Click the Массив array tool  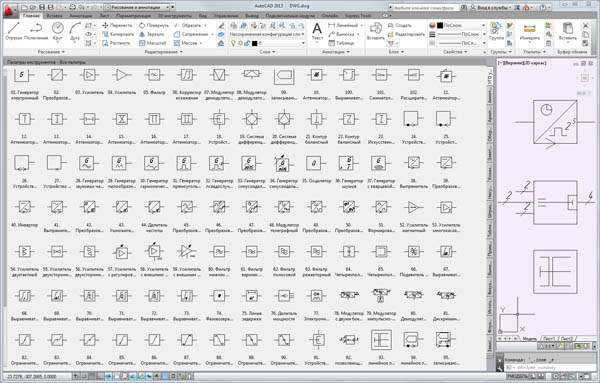click(x=185, y=43)
